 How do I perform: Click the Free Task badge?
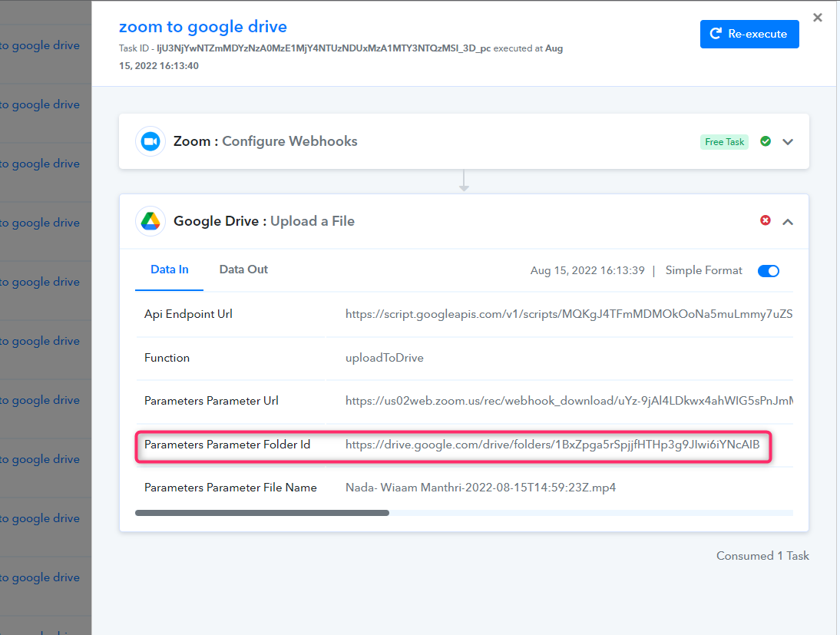724,142
